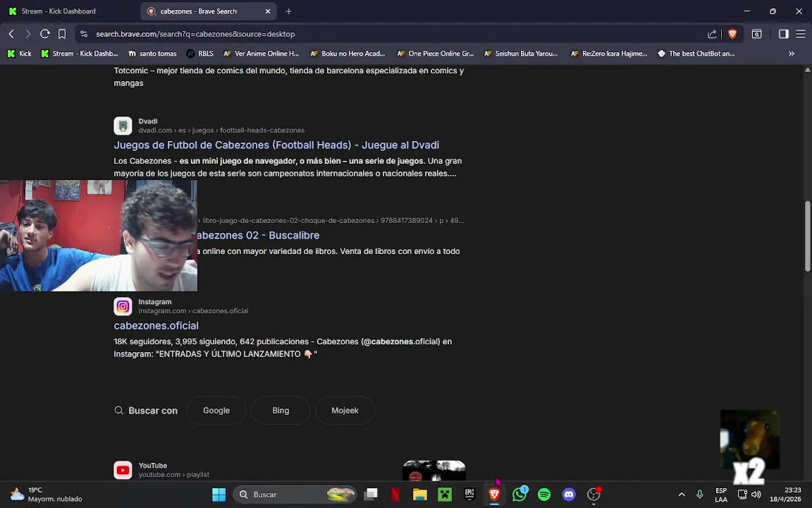Image resolution: width=812 pixels, height=508 pixels.
Task: Share this page from address bar
Action: coord(712,34)
